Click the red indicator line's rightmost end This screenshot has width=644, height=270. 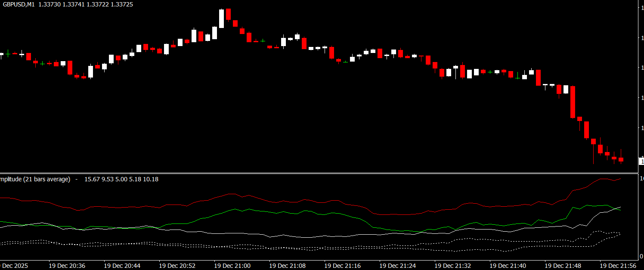(x=620, y=179)
